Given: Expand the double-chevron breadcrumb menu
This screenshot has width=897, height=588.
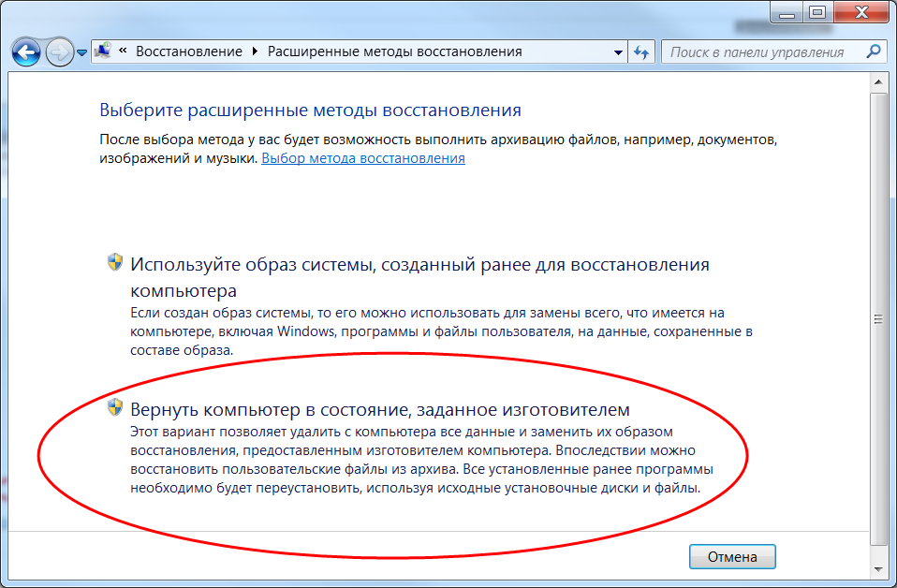Looking at the screenshot, I should click(x=123, y=51).
